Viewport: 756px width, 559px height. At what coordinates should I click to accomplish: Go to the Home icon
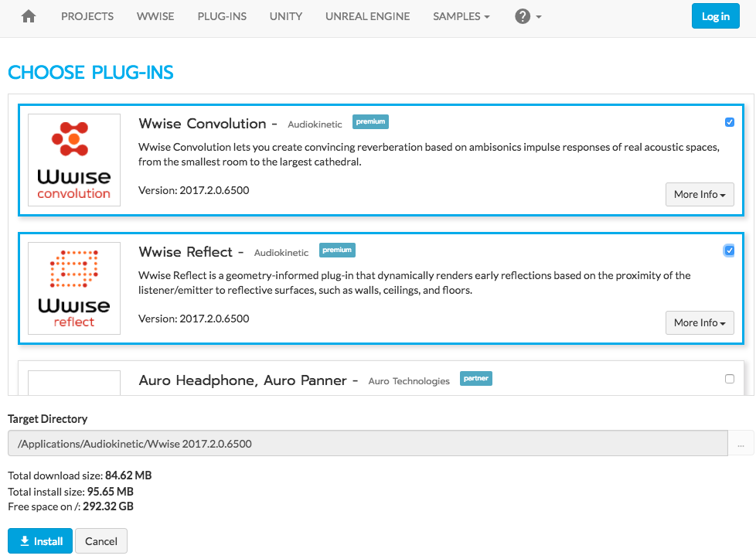(x=29, y=16)
